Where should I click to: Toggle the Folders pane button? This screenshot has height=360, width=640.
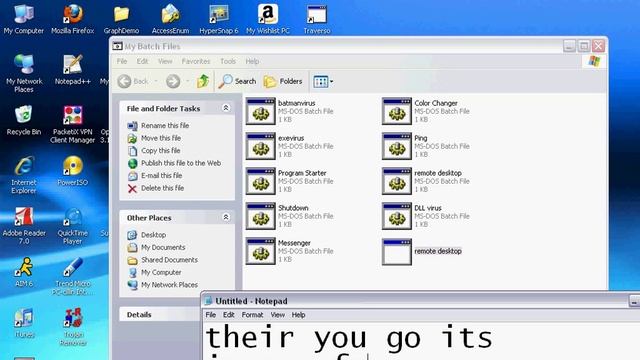283,81
